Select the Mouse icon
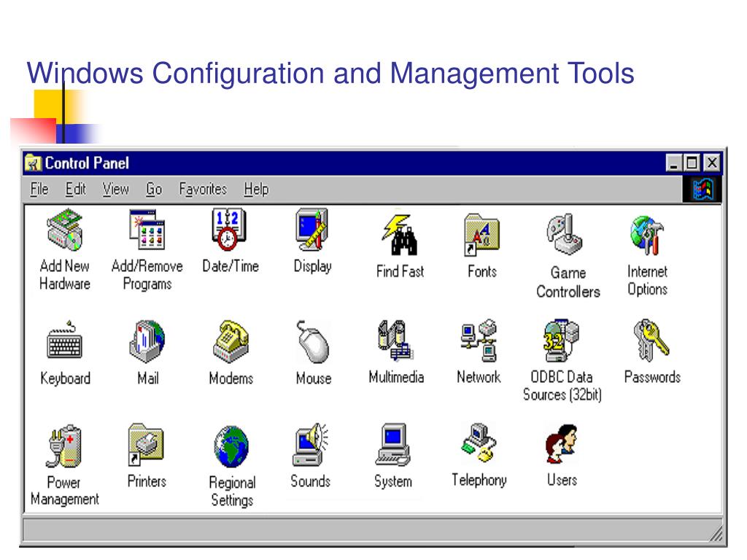The height and width of the screenshot is (560, 747). click(x=312, y=342)
